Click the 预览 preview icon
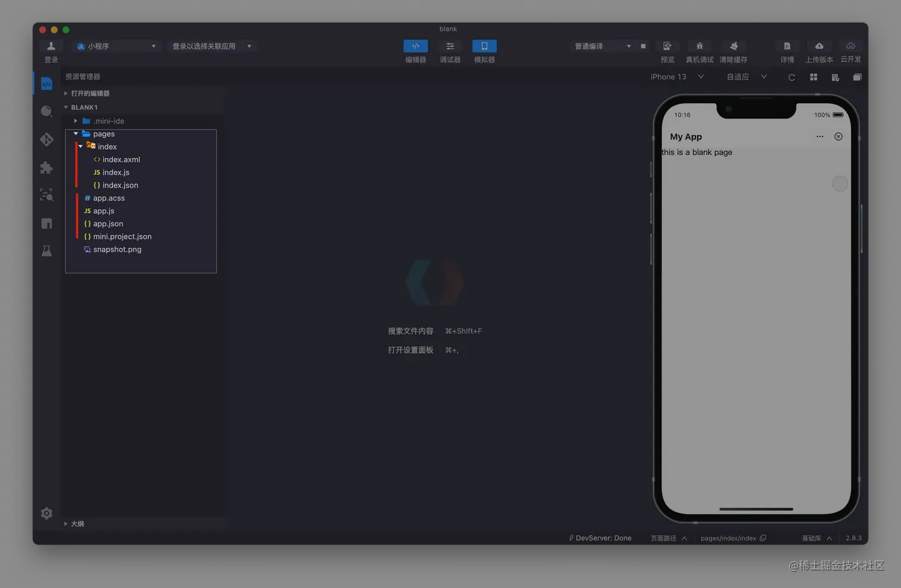Screen dimensions: 901x588 coord(667,46)
